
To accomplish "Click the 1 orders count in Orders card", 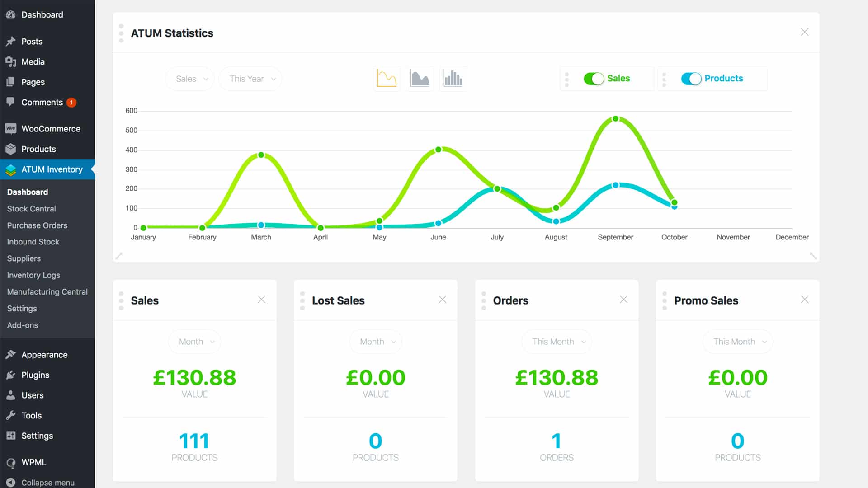I will [x=557, y=441].
